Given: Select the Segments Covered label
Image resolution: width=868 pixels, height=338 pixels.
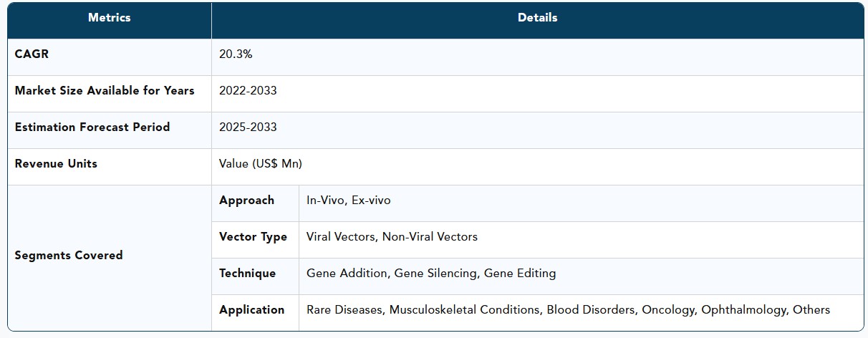Looking at the screenshot, I should (x=69, y=256).
